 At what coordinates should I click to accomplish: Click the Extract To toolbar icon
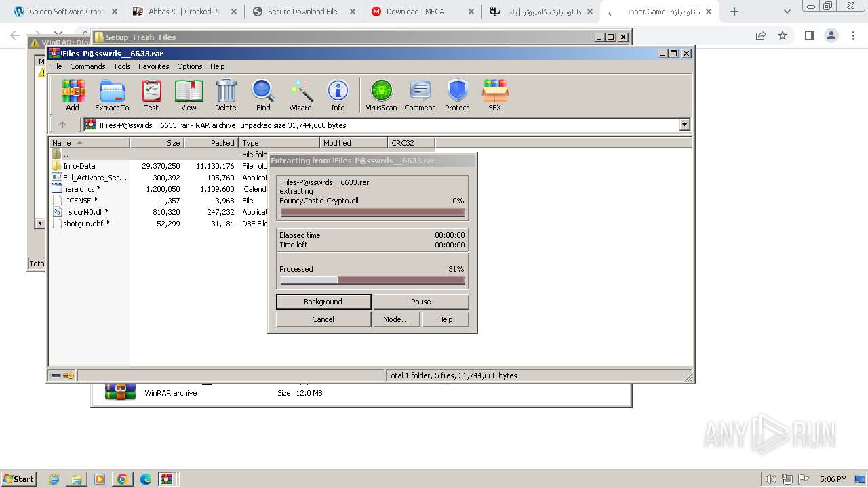click(x=112, y=96)
